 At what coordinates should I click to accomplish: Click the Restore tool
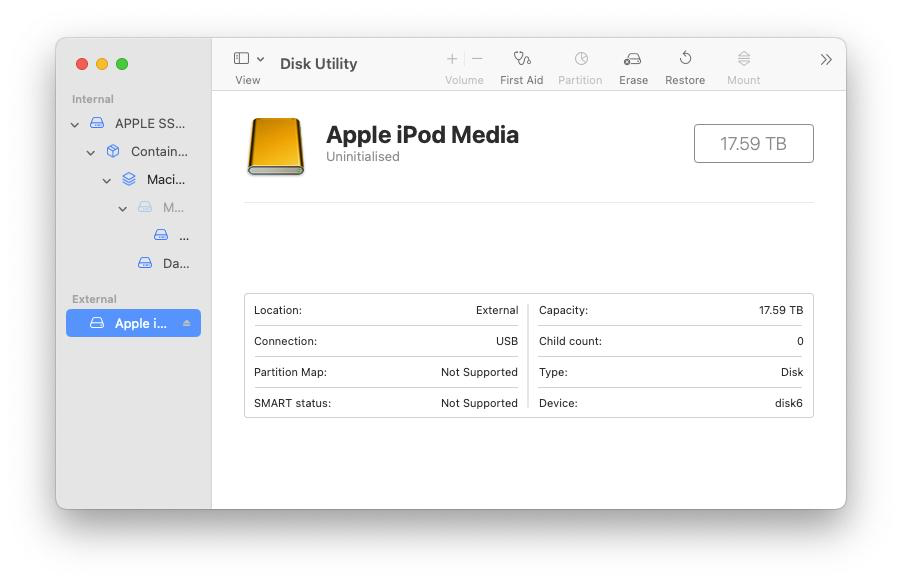[x=685, y=58]
